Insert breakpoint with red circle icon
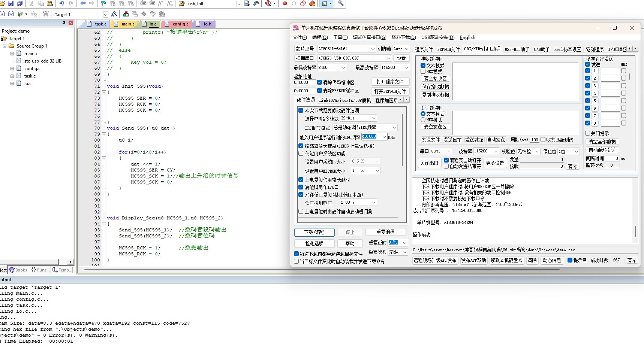Viewport: 644px width, 349px height. (x=285, y=3)
